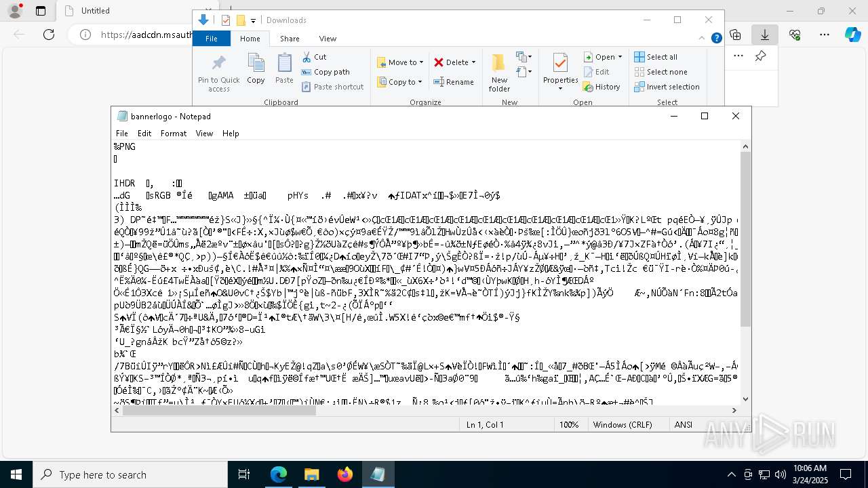Viewport: 868px width, 488px height.
Task: Open the Copilot icon in Edge
Action: coord(853,35)
